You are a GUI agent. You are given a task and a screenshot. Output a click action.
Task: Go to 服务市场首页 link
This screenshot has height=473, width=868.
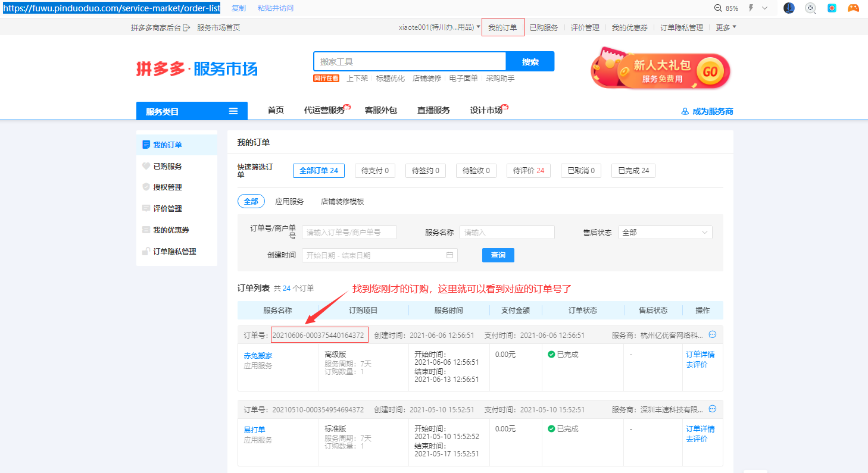(218, 27)
